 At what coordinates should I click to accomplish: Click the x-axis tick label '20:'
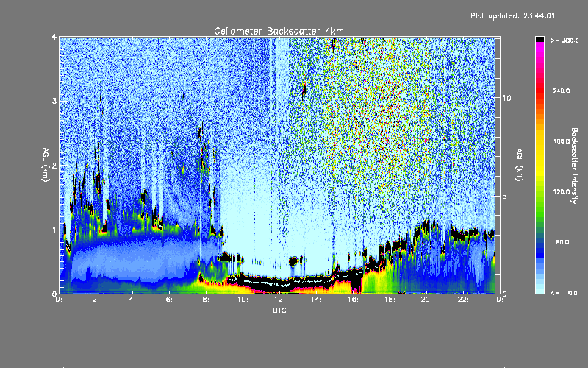pyautogui.click(x=426, y=300)
